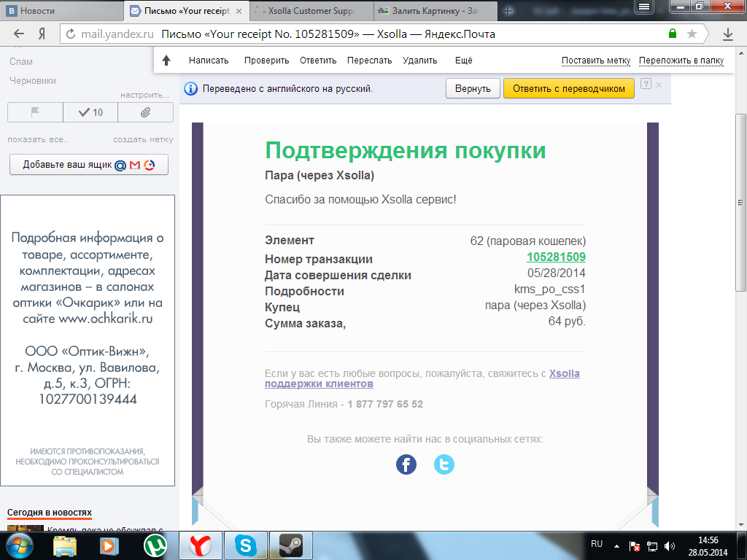The width and height of the screenshot is (747, 560).
Task: Open Черновики folder
Action: point(33,80)
